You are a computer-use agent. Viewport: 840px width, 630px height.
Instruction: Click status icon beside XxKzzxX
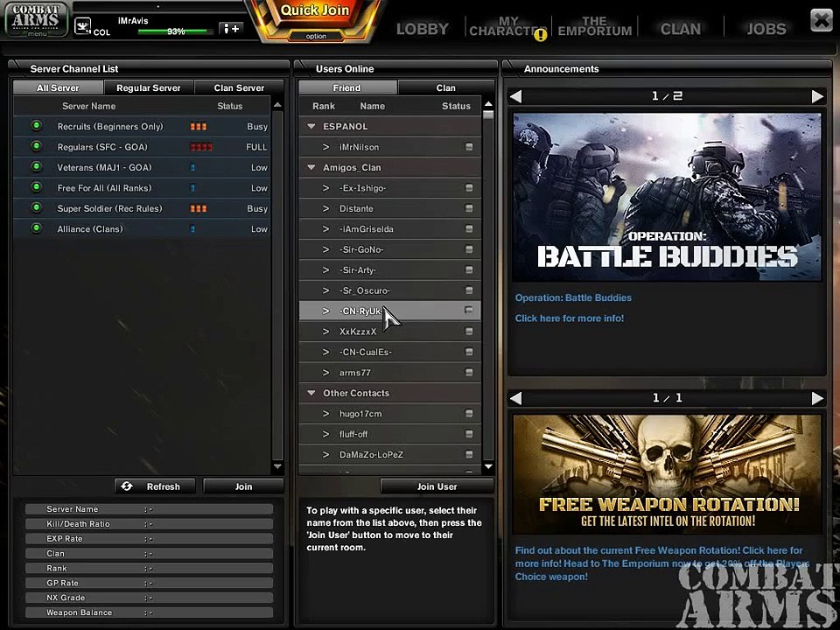point(469,331)
